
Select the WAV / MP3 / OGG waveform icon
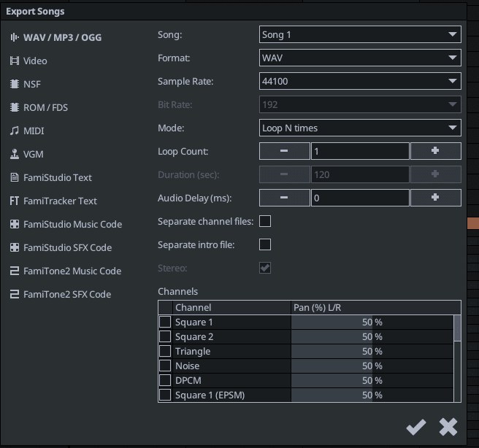pos(15,37)
